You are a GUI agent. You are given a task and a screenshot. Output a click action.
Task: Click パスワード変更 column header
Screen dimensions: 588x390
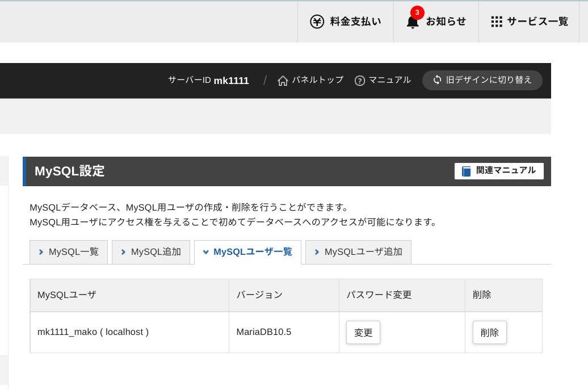coord(402,295)
